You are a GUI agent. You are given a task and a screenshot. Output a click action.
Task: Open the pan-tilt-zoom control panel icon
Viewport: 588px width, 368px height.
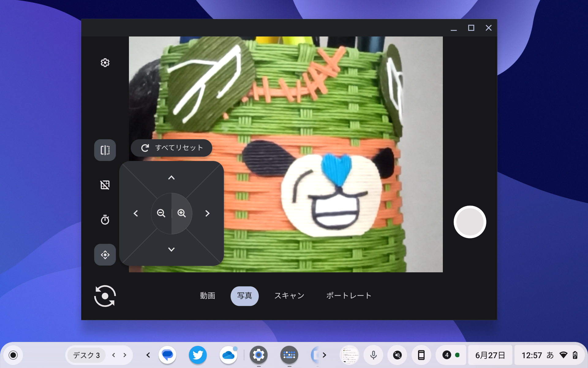pos(105,255)
